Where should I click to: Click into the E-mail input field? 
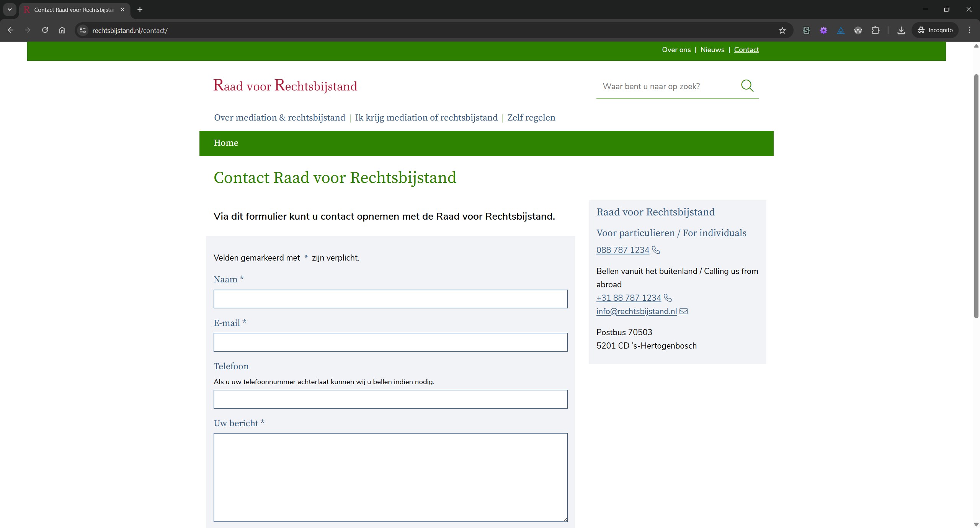(390, 342)
